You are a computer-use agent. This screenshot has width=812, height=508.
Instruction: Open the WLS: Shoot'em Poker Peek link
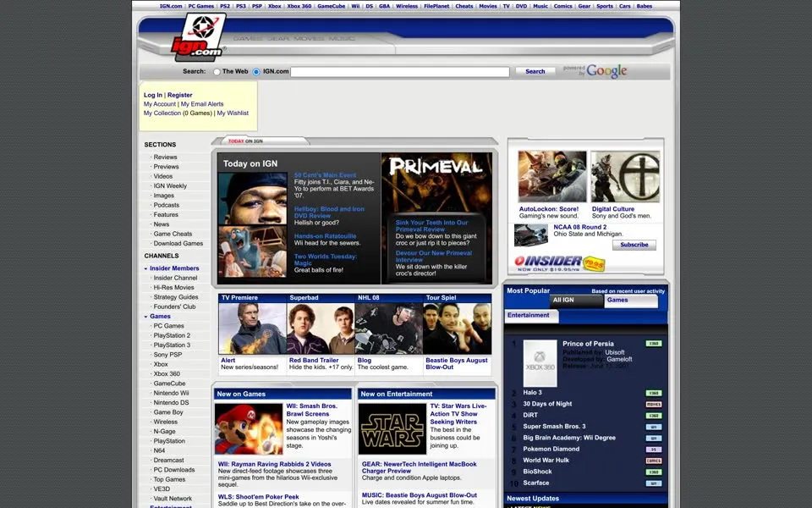(x=259, y=497)
